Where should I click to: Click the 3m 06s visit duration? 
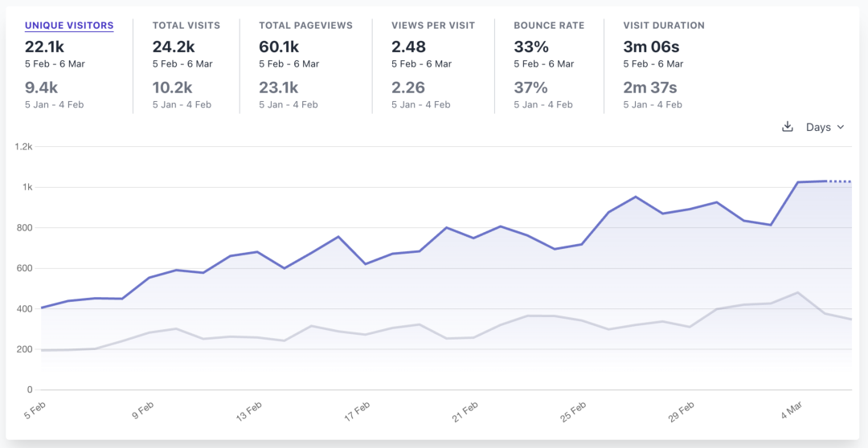coord(650,47)
